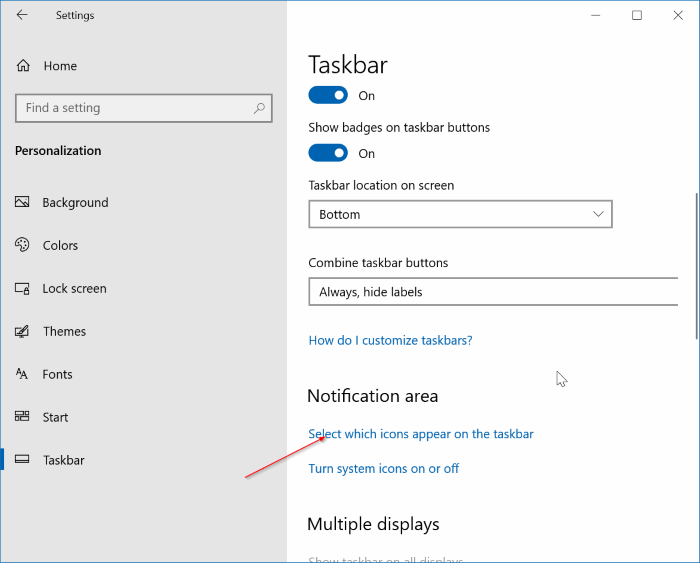Image resolution: width=700 pixels, height=563 pixels.
Task: Maximize the Settings window
Action: pyautogui.click(x=637, y=15)
